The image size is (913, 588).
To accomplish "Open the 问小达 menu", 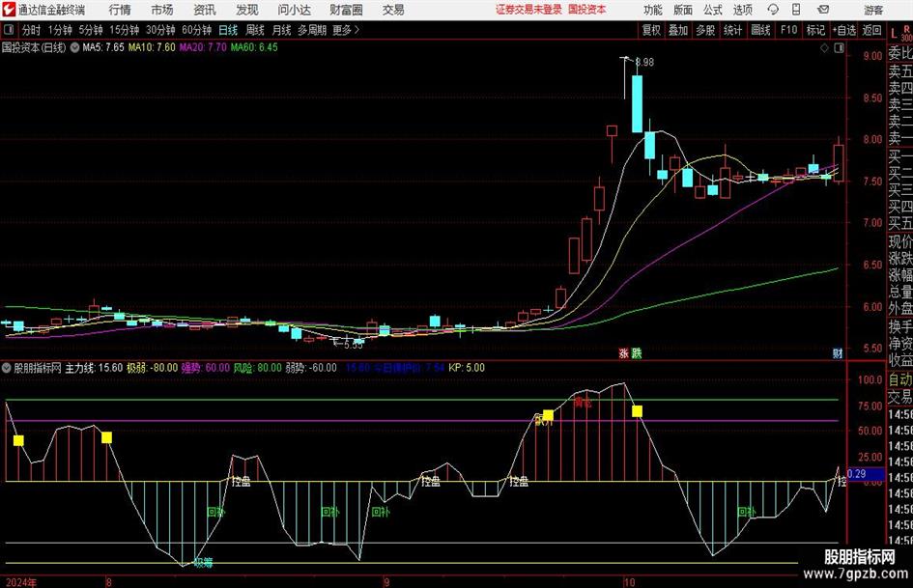I will click(x=294, y=10).
